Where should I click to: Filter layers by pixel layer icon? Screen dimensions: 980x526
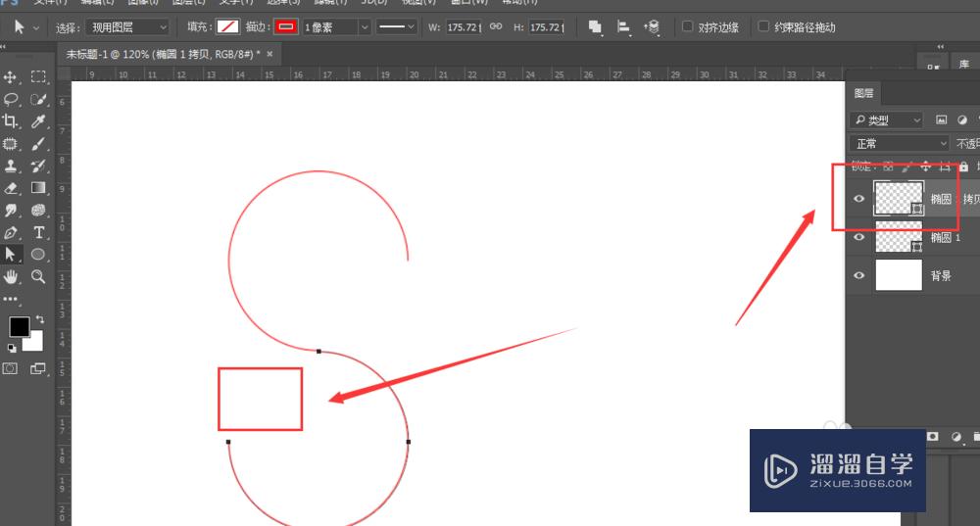pos(941,120)
